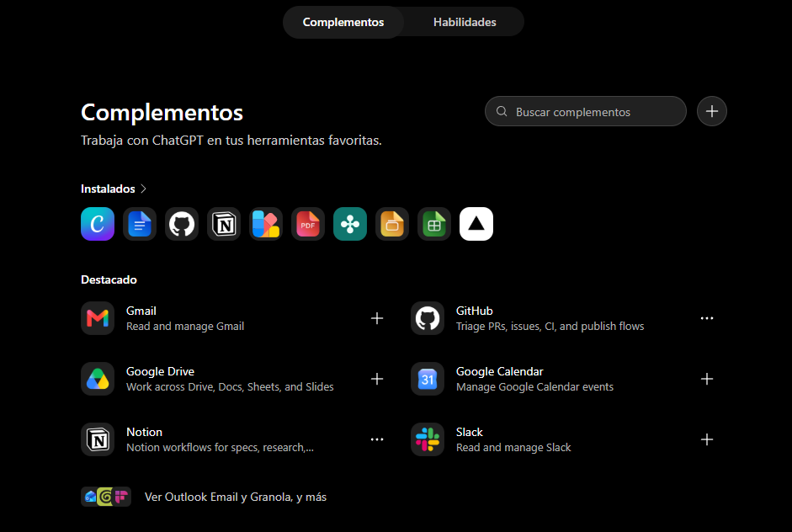
Task: Add the Google Calendar plugin with its plus
Action: pos(707,379)
